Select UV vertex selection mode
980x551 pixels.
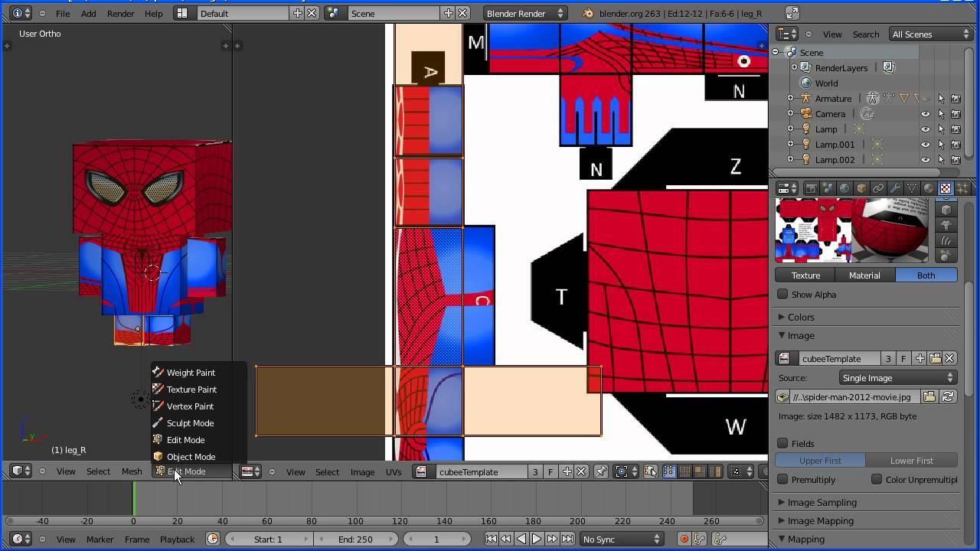pyautogui.click(x=670, y=472)
